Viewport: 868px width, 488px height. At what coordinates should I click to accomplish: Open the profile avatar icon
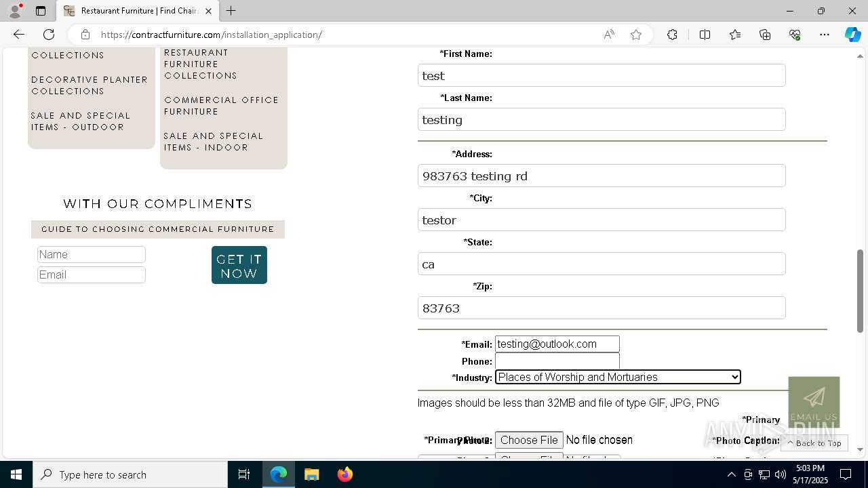[15, 11]
